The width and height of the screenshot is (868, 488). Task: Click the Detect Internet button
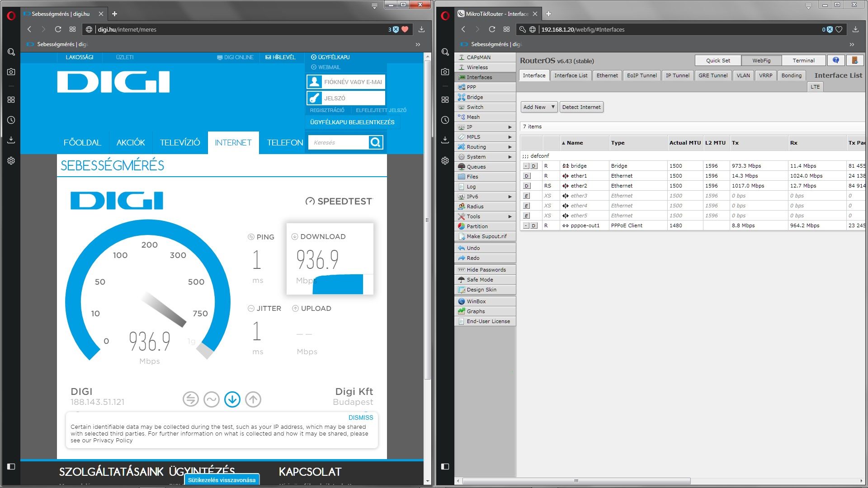[x=581, y=107]
